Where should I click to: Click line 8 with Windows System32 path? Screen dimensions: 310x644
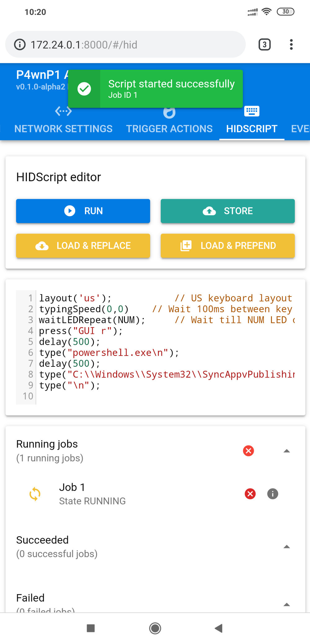[x=167, y=375]
